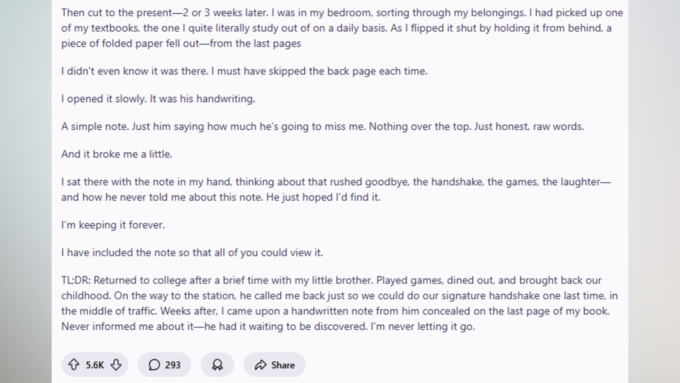Screen dimensions: 680x383
Task: Downvote the post with the down arrow
Action: tap(116, 365)
